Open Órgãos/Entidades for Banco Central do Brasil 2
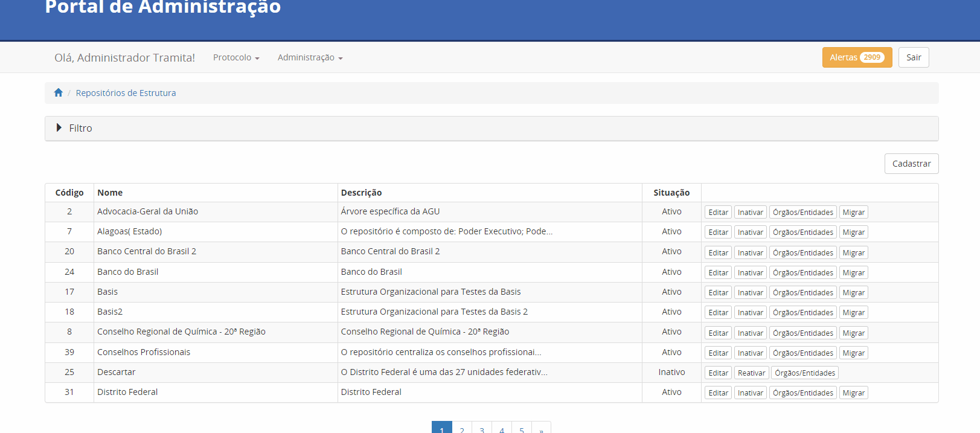Image resolution: width=980 pixels, height=433 pixels. click(x=803, y=252)
